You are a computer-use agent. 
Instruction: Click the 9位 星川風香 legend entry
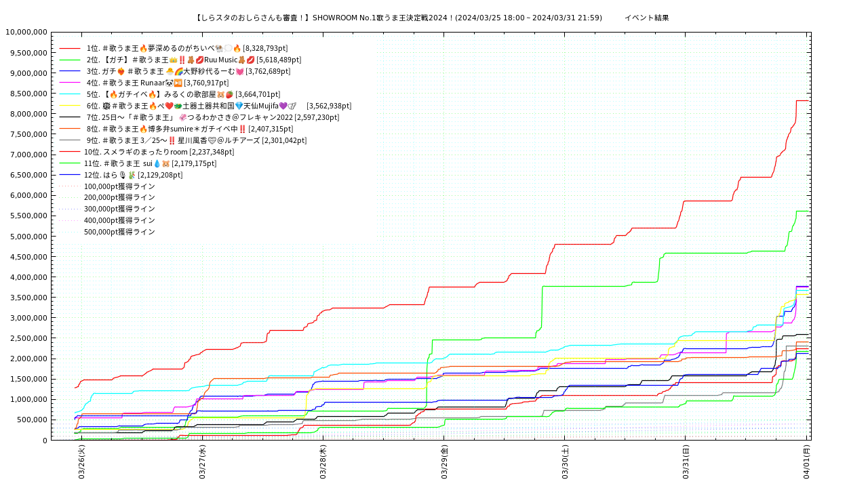pyautogui.click(x=196, y=140)
